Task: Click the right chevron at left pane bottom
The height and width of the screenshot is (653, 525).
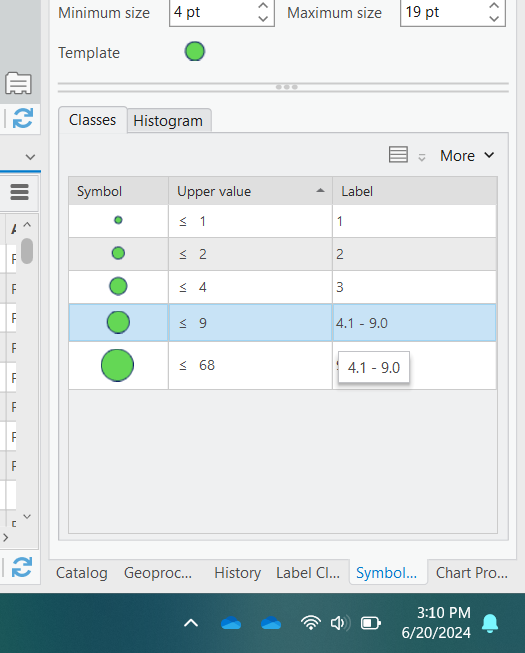Action: [x=5, y=538]
